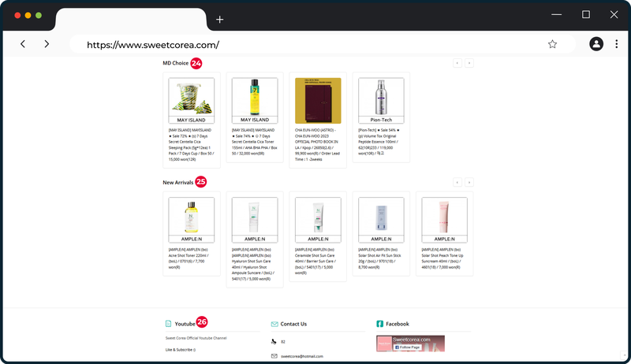Minimize the browser window
This screenshot has width=631, height=364.
point(557,14)
